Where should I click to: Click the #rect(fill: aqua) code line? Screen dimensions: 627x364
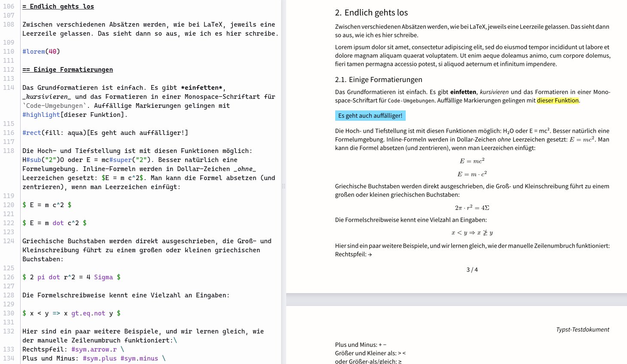pyautogui.click(x=105, y=133)
